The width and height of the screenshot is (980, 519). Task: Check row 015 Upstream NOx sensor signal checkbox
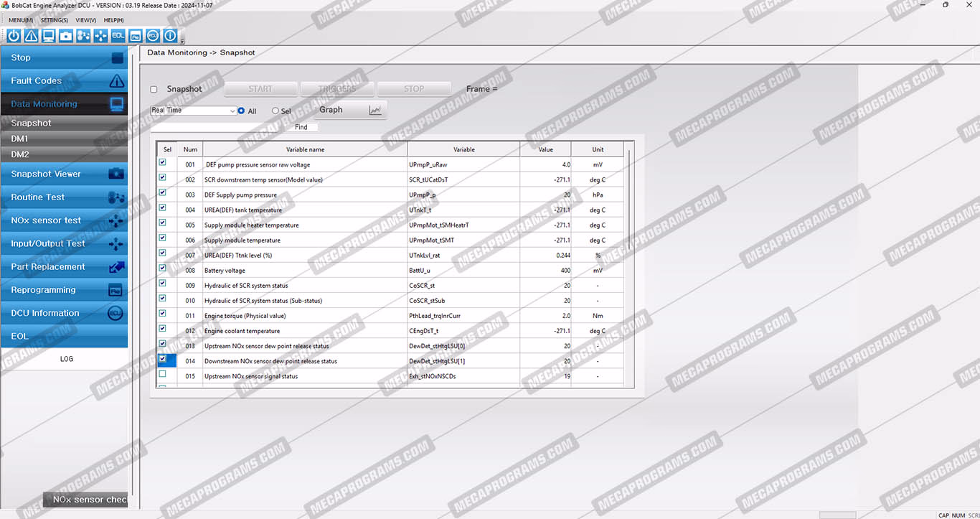[x=162, y=374]
